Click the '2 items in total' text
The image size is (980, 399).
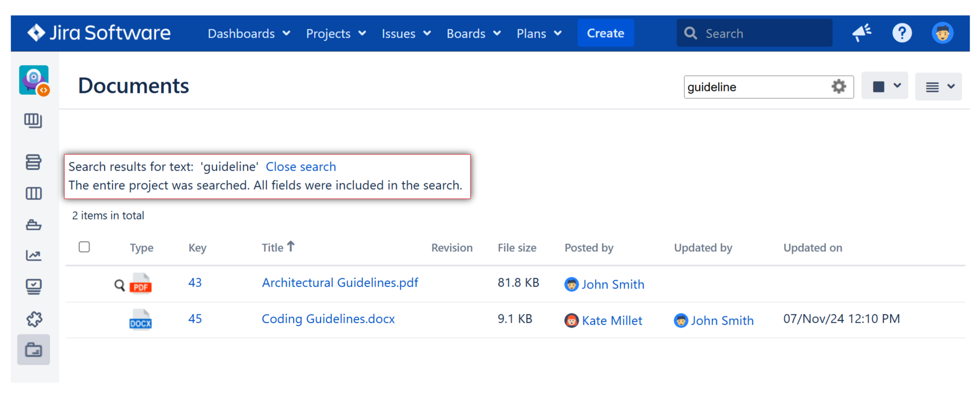tap(108, 216)
